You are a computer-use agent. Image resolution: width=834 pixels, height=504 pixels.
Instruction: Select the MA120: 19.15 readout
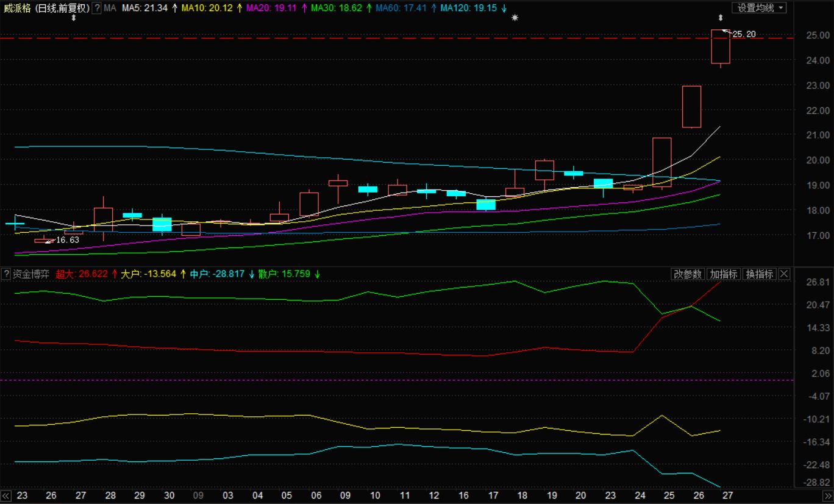[x=468, y=8]
